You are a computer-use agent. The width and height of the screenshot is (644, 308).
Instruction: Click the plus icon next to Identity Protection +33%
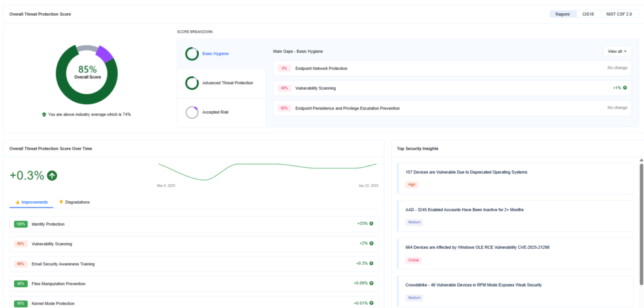tap(371, 224)
